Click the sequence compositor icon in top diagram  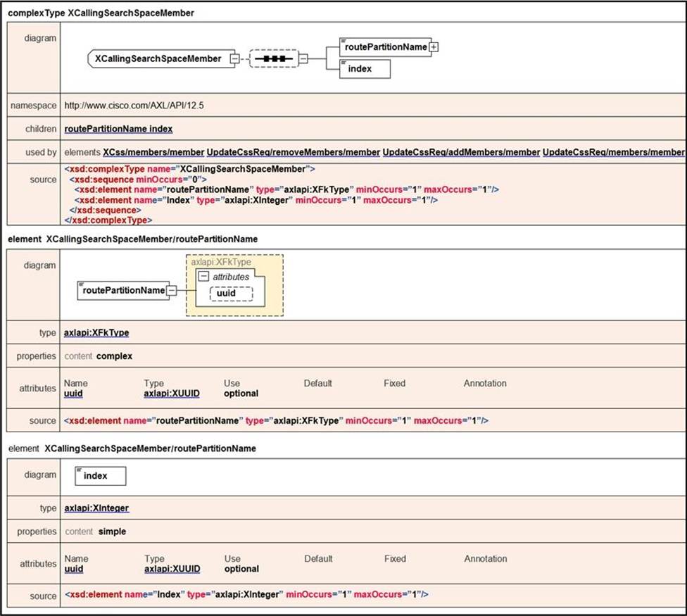pos(274,59)
